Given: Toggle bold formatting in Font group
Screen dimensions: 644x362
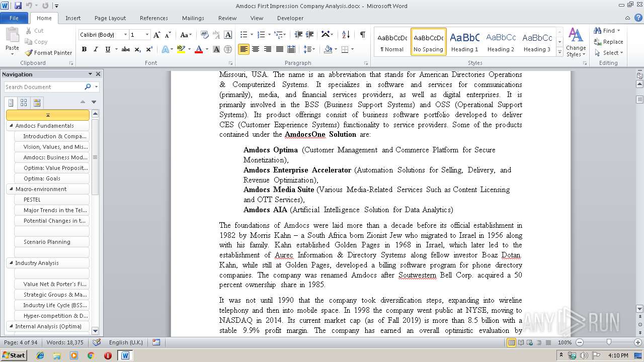Looking at the screenshot, I should tap(84, 49).
